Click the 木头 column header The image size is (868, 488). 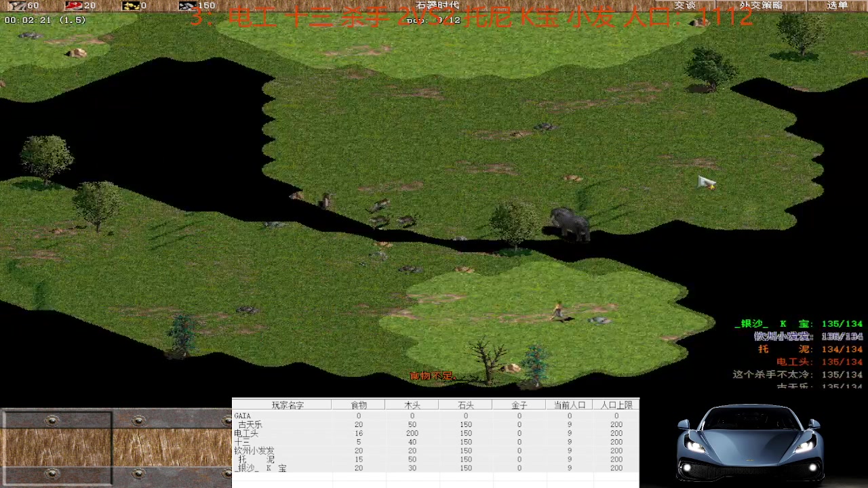click(x=412, y=405)
